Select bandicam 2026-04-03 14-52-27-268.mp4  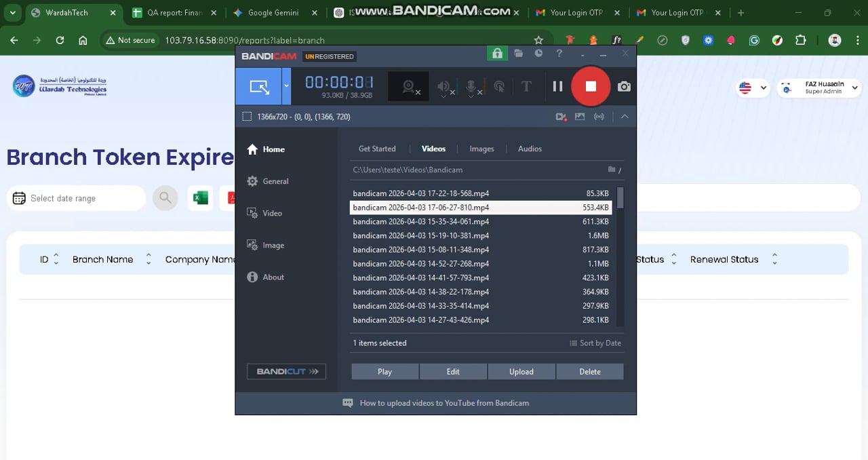481,264
